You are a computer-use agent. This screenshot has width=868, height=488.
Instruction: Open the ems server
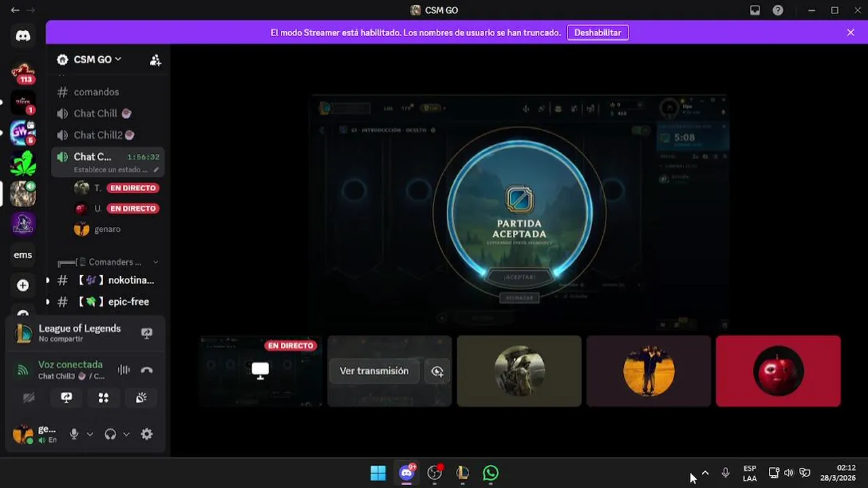pyautogui.click(x=23, y=255)
